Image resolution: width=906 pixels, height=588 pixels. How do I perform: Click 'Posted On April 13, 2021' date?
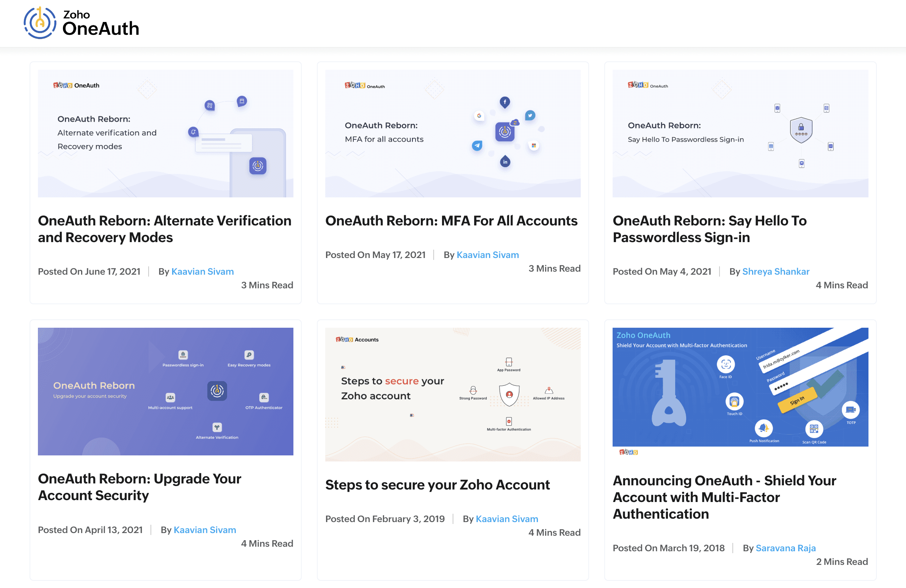tap(90, 530)
